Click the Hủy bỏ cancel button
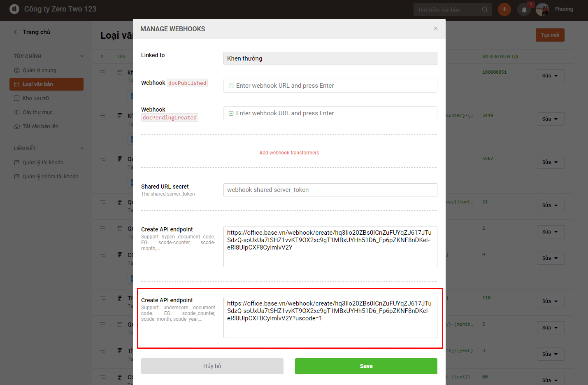 click(212, 366)
